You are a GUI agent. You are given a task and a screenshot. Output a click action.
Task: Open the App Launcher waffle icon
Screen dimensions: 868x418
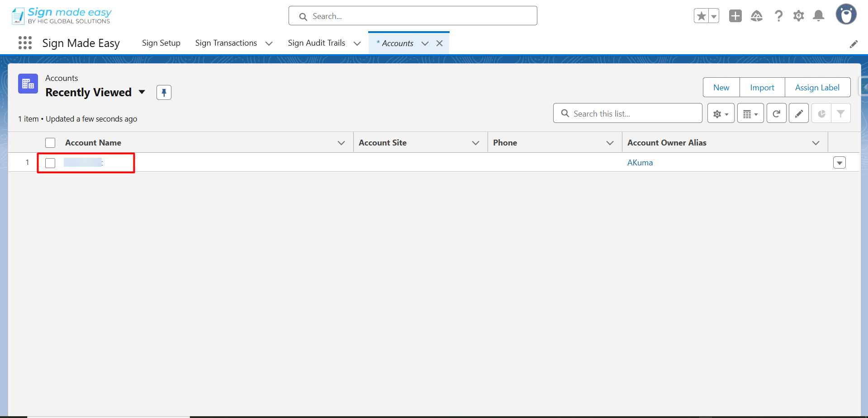(25, 42)
